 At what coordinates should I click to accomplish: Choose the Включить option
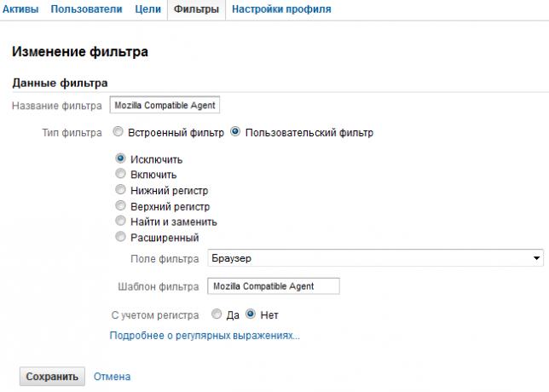121,174
